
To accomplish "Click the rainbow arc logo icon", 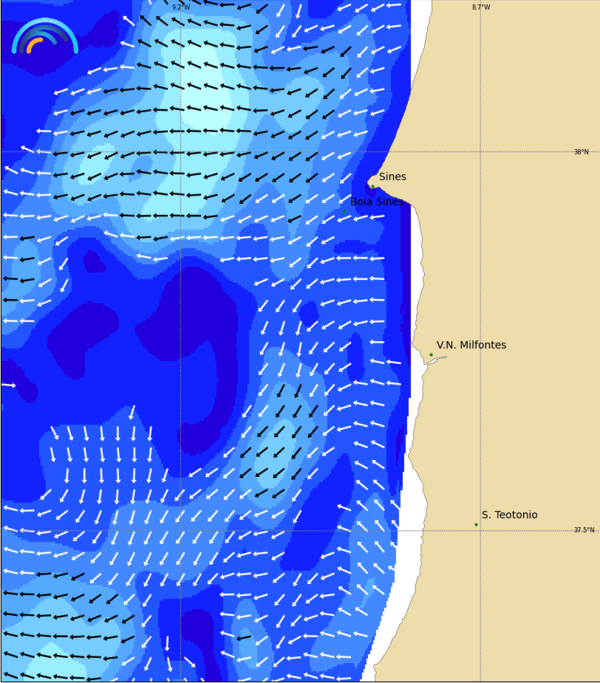I will coord(44,37).
